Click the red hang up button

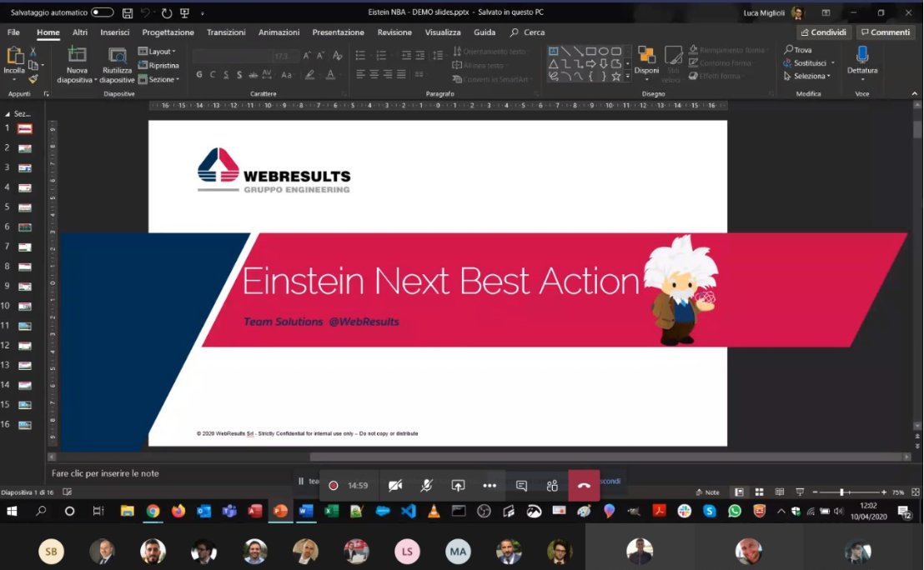[584, 485]
